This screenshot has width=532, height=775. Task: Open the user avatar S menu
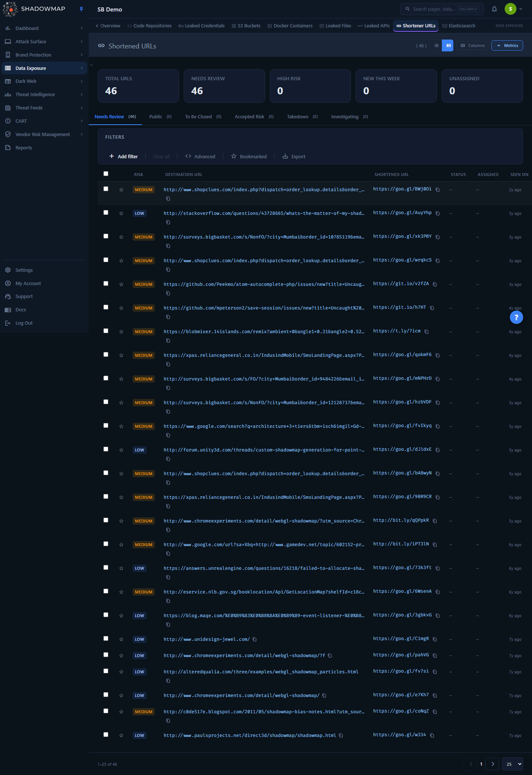coord(513,9)
